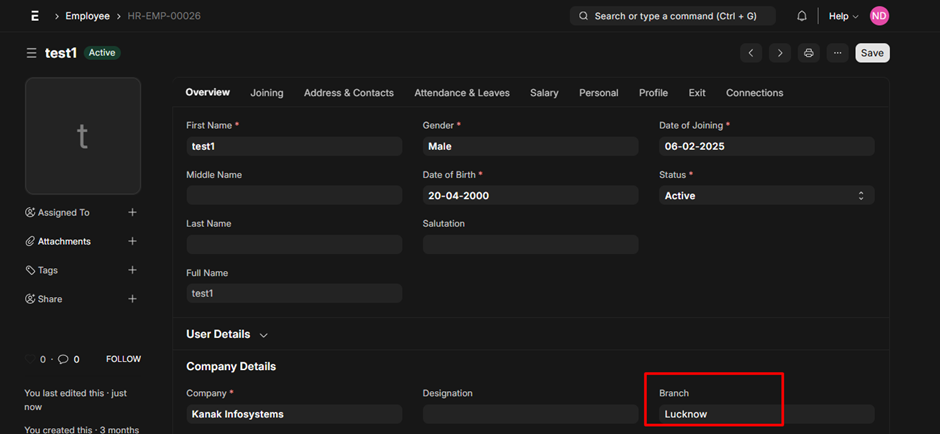
Task: Click the employee photo placeholder
Action: pyautogui.click(x=83, y=136)
